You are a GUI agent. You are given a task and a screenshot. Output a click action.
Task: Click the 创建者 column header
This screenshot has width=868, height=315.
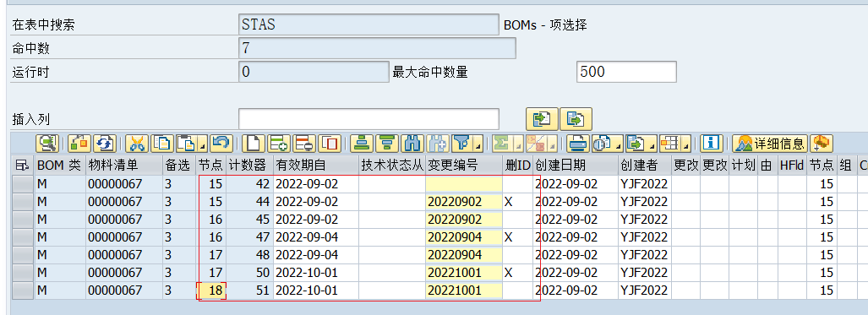[644, 165]
